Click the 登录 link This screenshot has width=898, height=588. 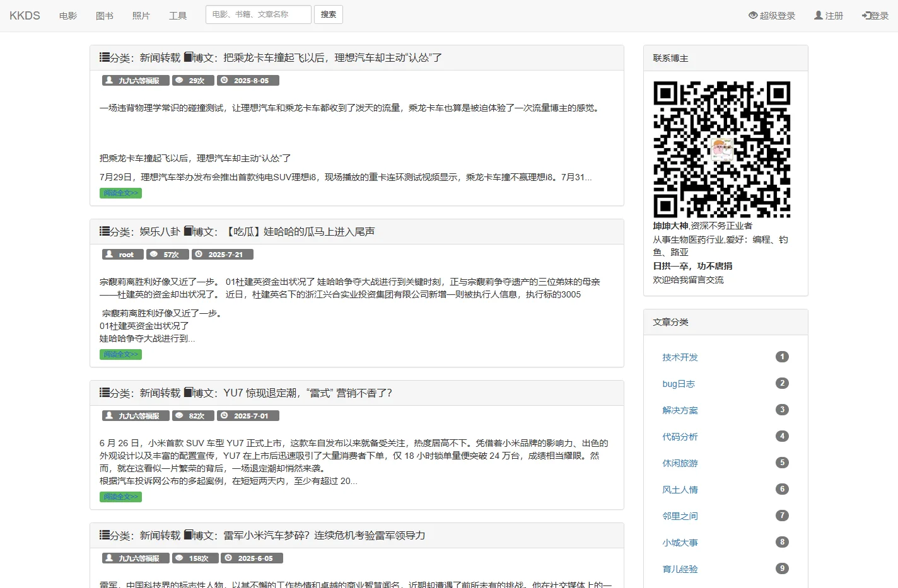tap(875, 16)
